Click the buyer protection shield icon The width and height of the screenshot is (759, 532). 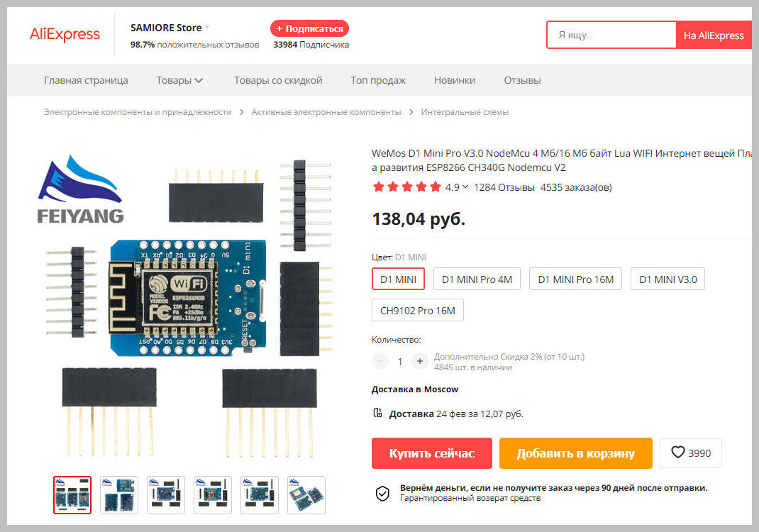point(382,493)
